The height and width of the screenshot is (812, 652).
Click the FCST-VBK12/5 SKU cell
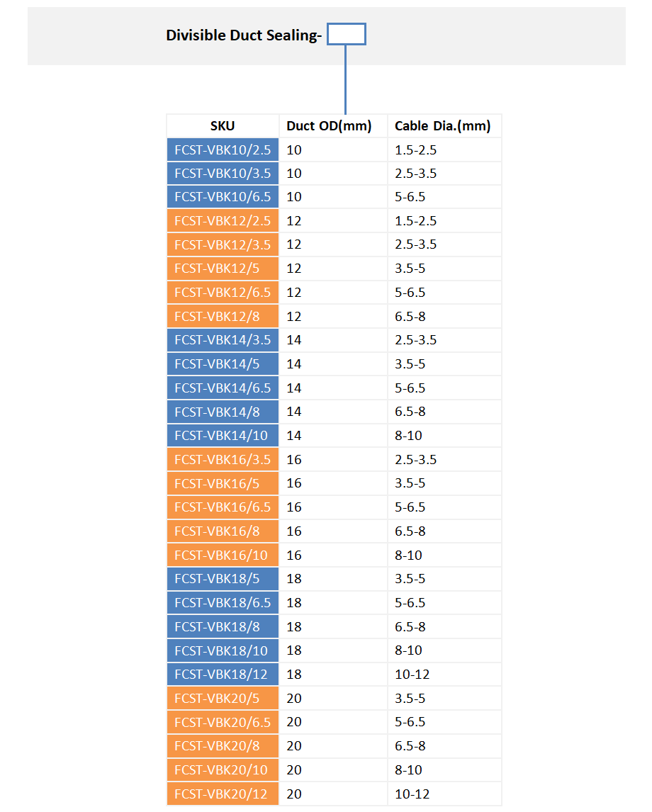223,269
